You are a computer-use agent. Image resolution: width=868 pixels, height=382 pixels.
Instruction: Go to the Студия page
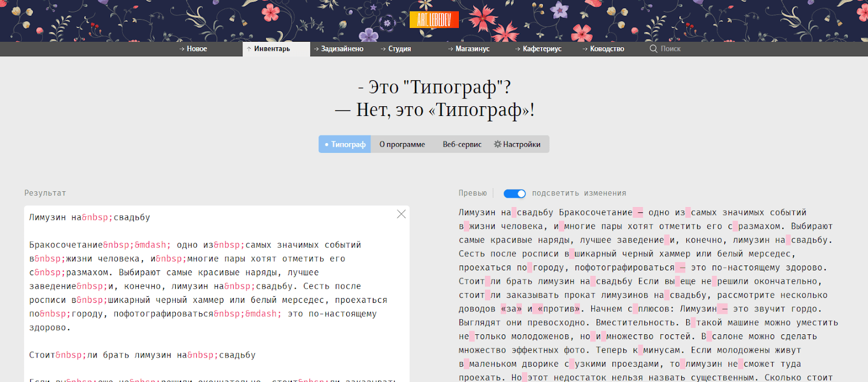[399, 49]
